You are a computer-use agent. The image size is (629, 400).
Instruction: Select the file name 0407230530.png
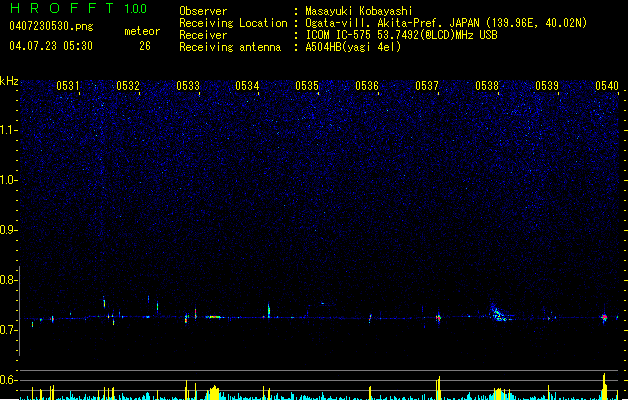(x=51, y=26)
